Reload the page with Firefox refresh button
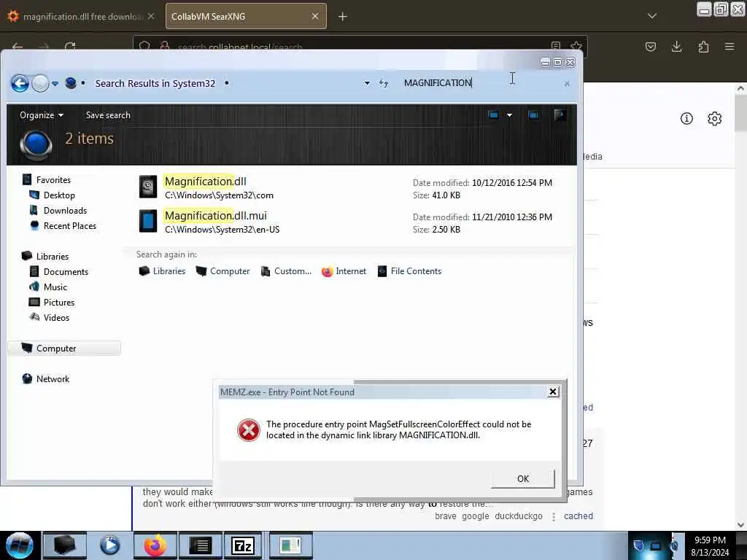This screenshot has width=747, height=560. click(70, 47)
